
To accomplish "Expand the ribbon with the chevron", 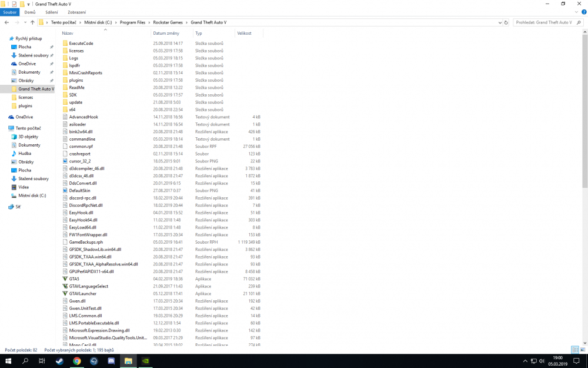I will click(576, 12).
